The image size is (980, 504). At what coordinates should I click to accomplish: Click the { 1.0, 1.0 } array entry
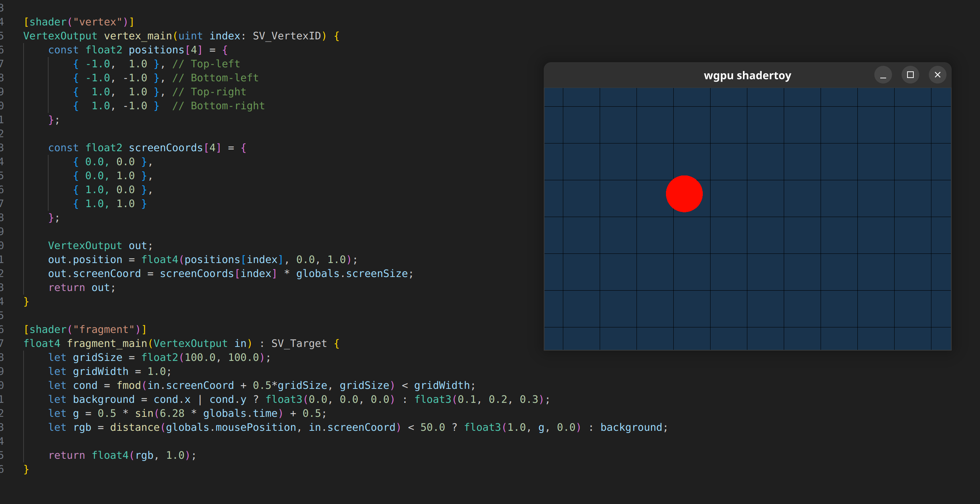(110, 204)
